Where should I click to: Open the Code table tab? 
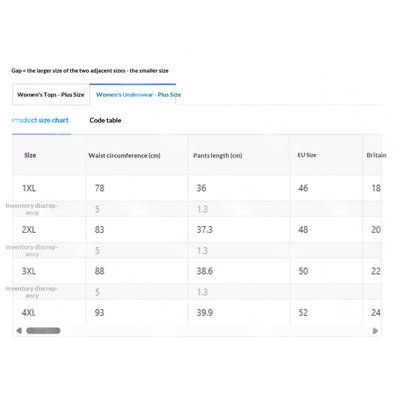point(105,120)
